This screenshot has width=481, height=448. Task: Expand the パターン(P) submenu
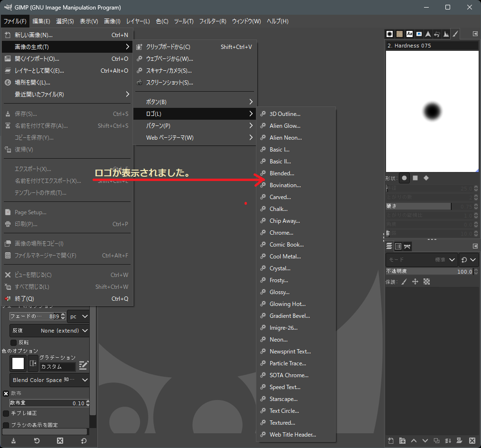[195, 126]
